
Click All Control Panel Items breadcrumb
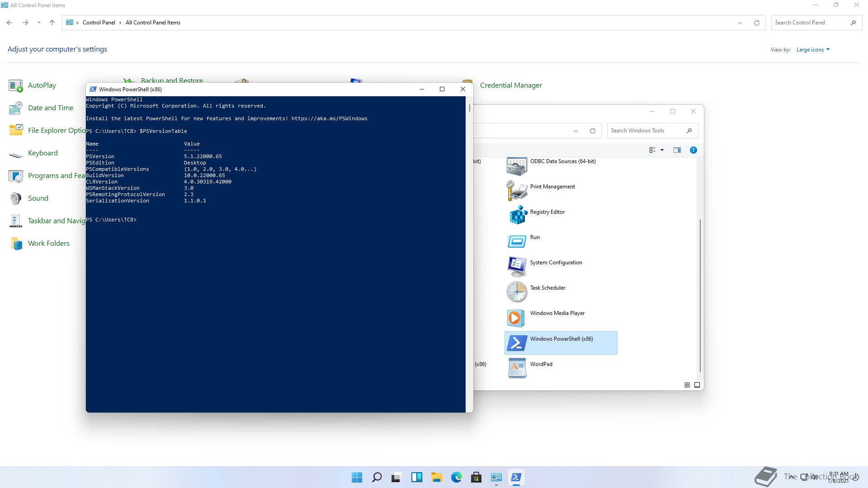153,23
